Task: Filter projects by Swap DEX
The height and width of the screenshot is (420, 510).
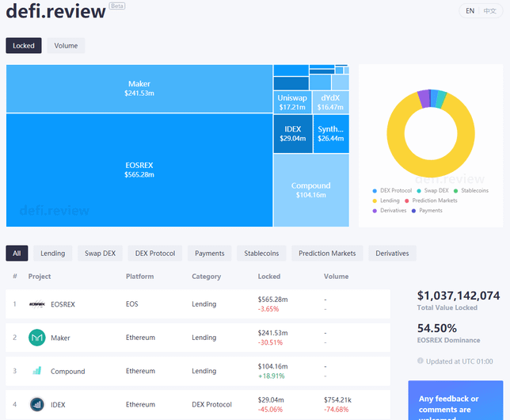Action: [x=100, y=254]
